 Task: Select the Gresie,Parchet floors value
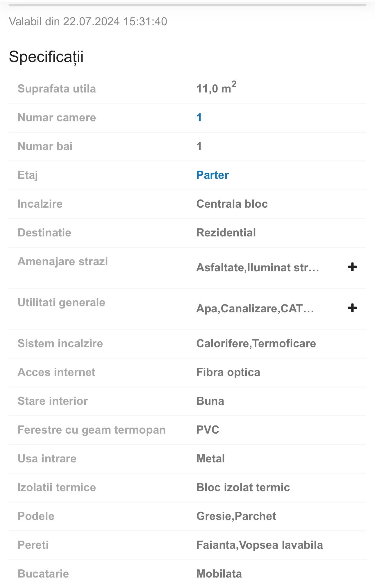pos(236,516)
